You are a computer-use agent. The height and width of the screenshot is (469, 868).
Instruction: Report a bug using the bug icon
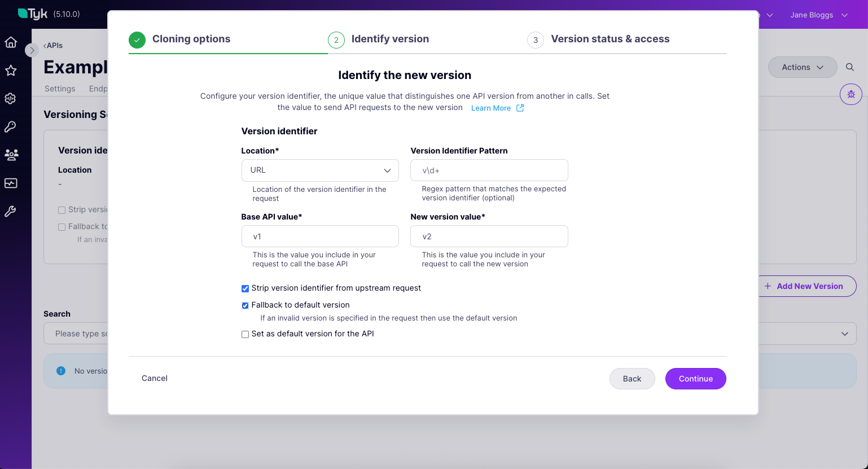point(851,94)
